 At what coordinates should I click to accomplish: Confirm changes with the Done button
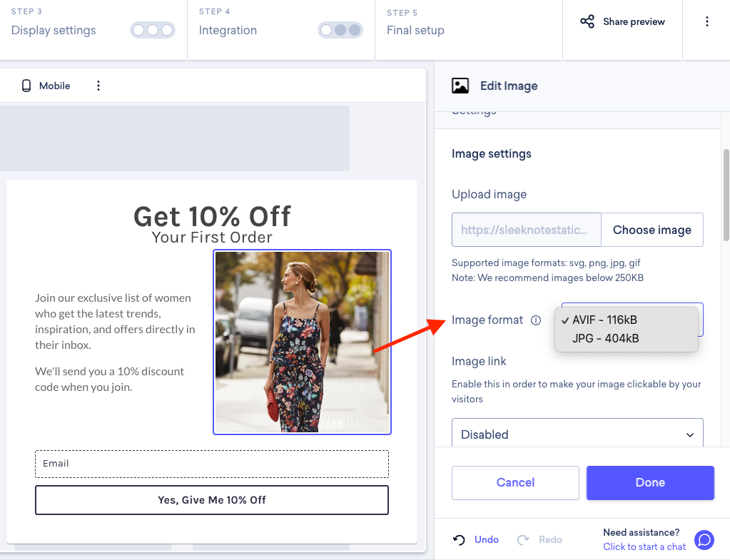(x=650, y=482)
